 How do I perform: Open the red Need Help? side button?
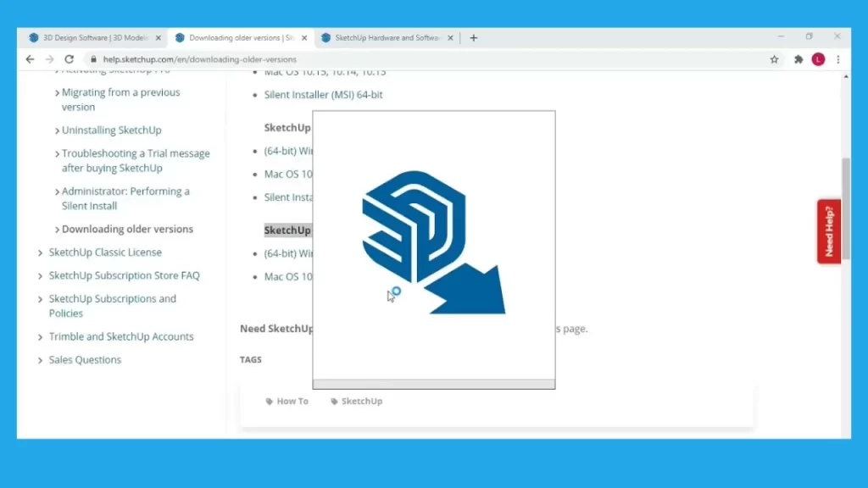pyautogui.click(x=829, y=231)
